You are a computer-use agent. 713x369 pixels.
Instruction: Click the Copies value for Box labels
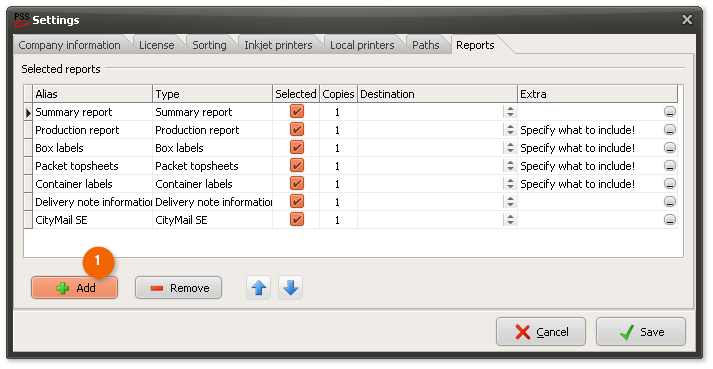point(338,148)
